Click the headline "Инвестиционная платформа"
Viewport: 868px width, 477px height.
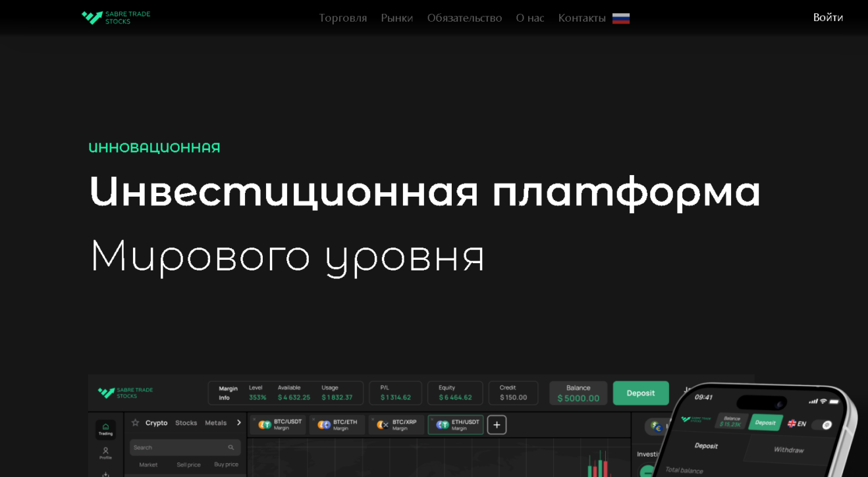coord(425,191)
